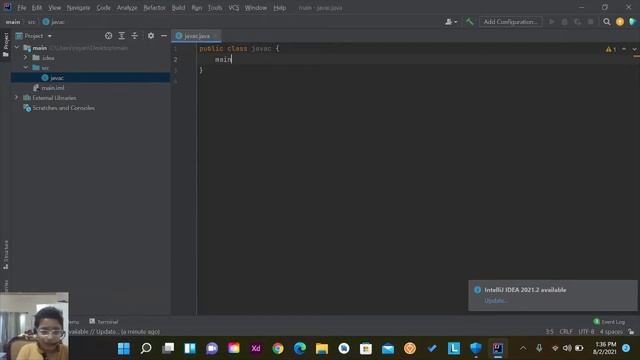
Task: Open the VCS menu
Action: [x=234, y=8]
